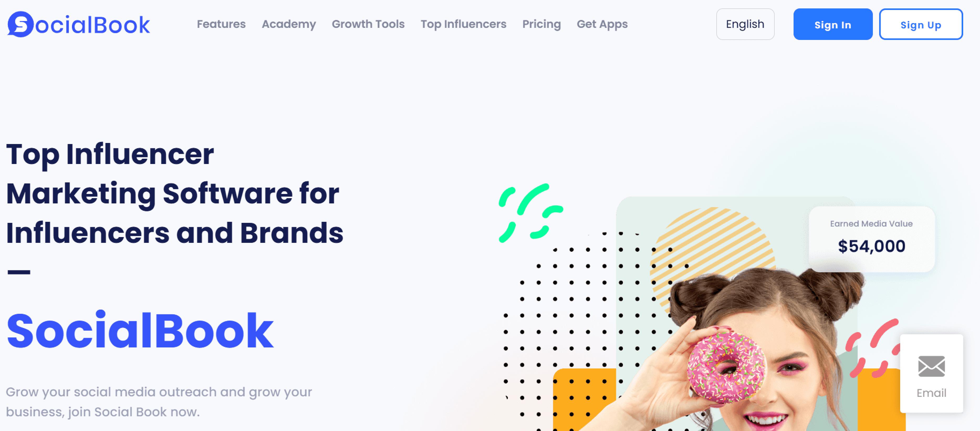Click the Get Apps navigation link
The width and height of the screenshot is (980, 431).
tap(602, 24)
